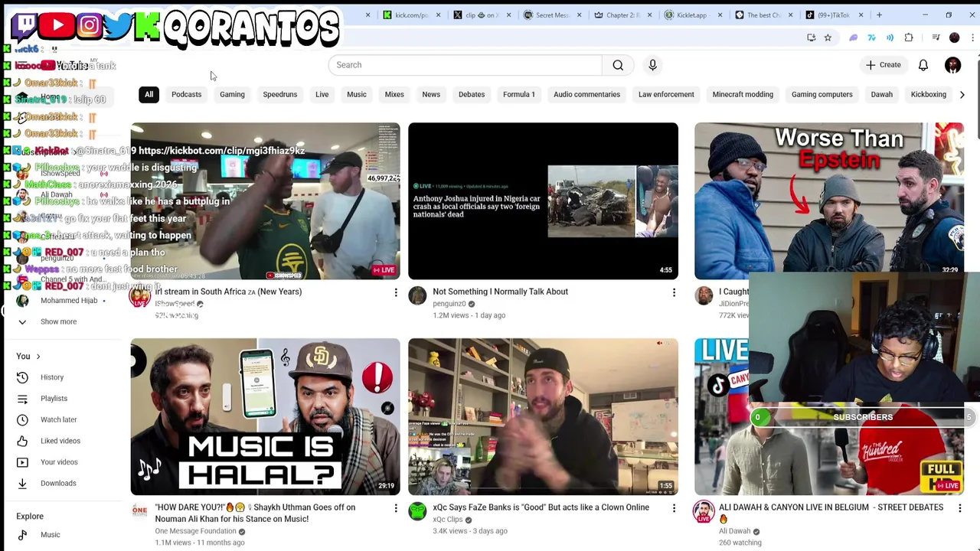Image resolution: width=980 pixels, height=551 pixels.
Task: Open a new browser tab
Action: tap(879, 15)
